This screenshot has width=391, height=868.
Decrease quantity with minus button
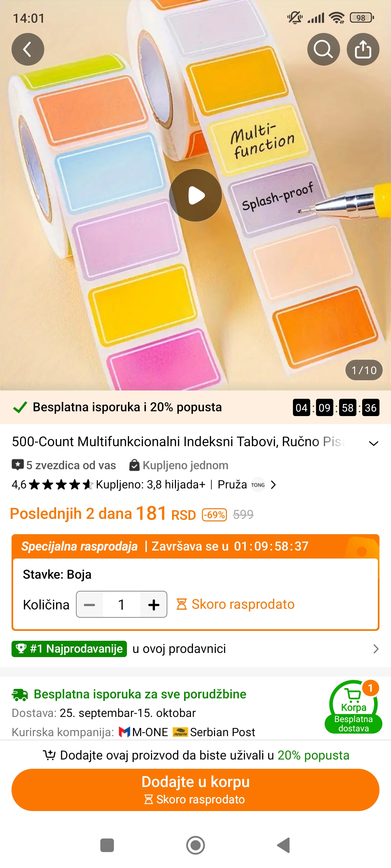(89, 605)
